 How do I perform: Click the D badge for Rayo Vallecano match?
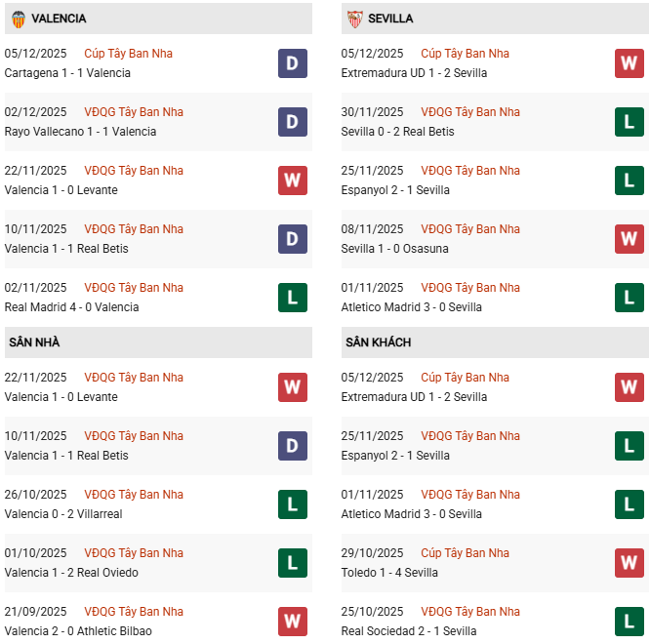292,122
